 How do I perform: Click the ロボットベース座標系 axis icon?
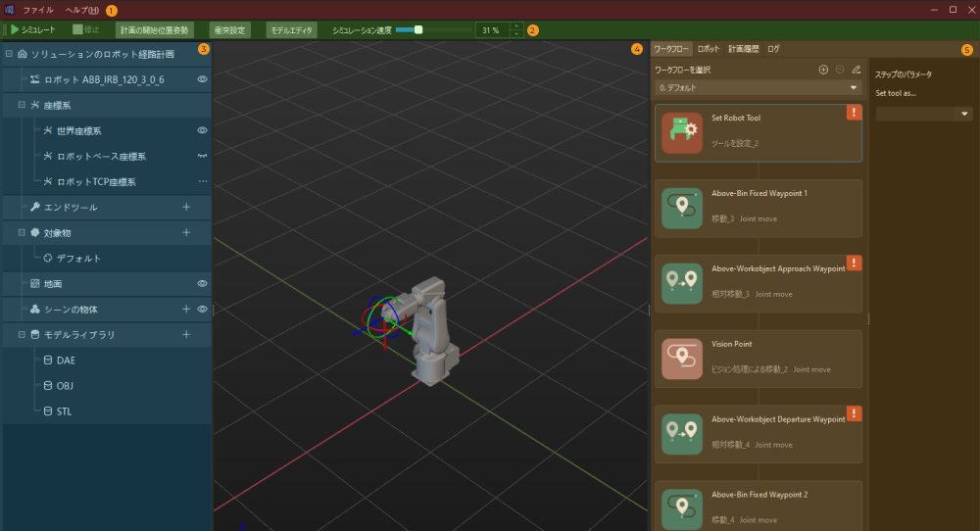coord(47,156)
